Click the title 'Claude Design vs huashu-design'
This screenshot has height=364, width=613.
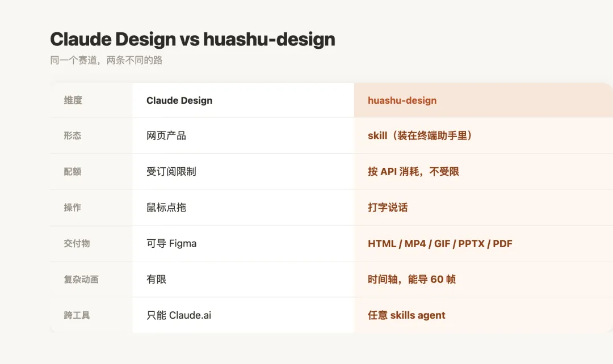192,40
